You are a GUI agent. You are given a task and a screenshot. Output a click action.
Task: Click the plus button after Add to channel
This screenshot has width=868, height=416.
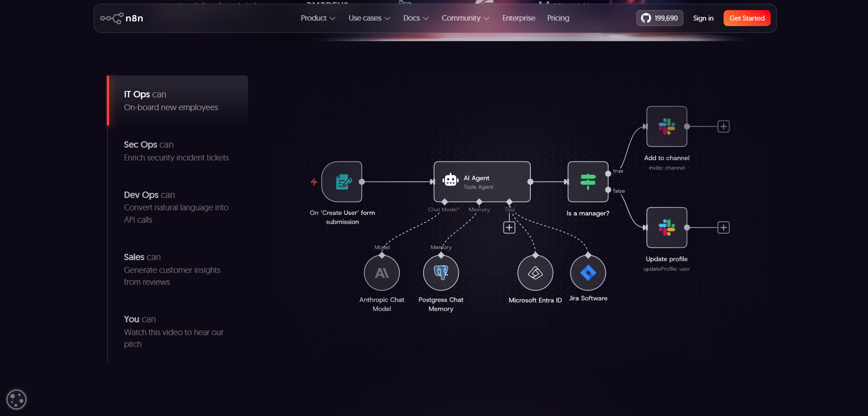[724, 127]
